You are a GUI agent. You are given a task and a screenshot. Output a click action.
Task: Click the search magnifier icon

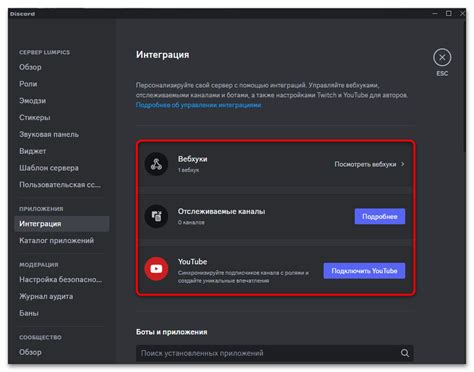tap(405, 353)
